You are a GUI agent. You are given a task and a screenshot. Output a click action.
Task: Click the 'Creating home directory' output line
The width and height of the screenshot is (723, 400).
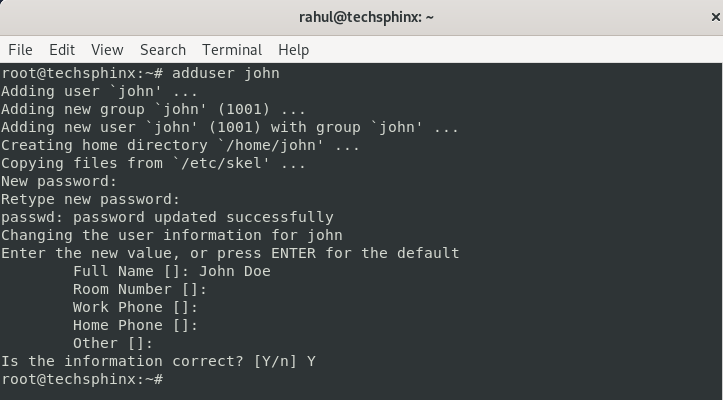coord(180,145)
